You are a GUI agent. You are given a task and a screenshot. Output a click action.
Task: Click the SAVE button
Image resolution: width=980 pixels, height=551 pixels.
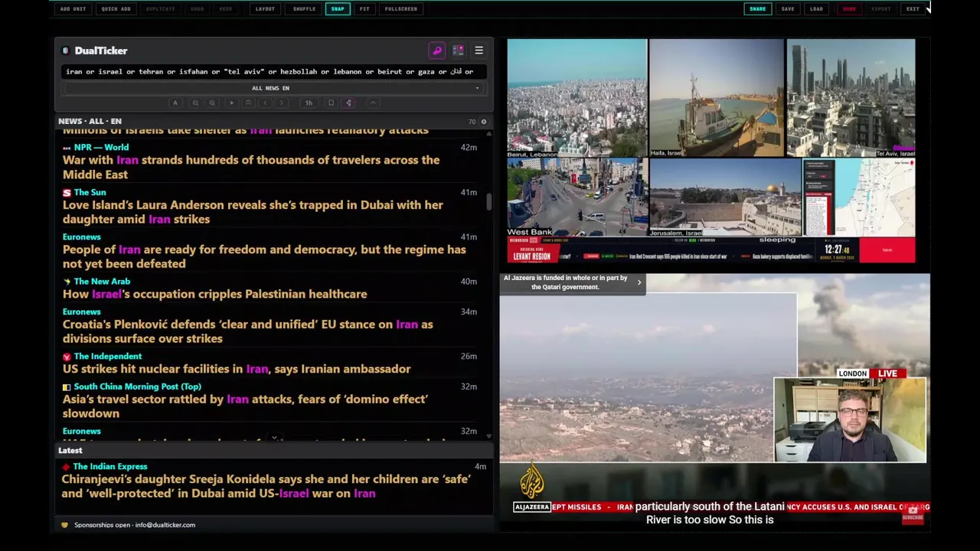[x=788, y=9]
